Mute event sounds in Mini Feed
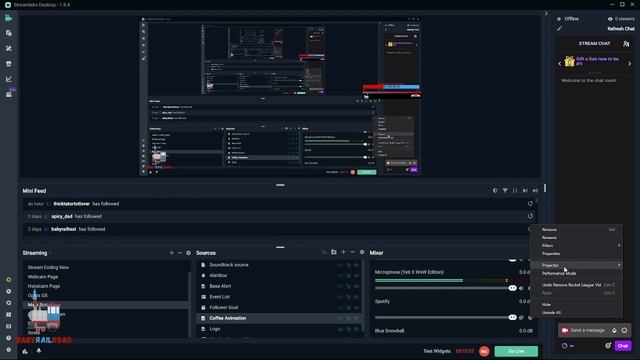640x360 pixels. click(535, 190)
